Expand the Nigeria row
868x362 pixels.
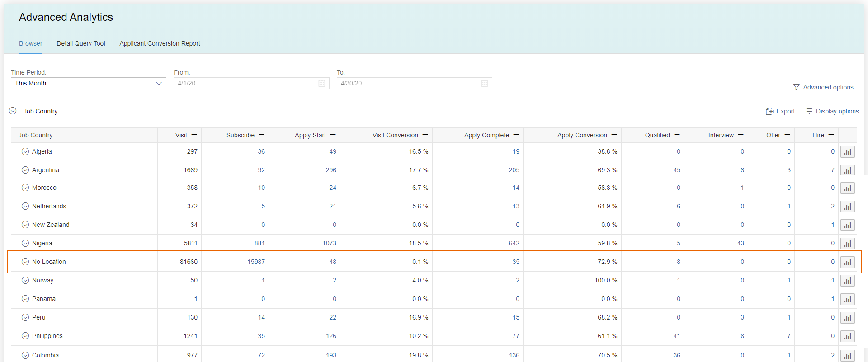click(x=25, y=243)
